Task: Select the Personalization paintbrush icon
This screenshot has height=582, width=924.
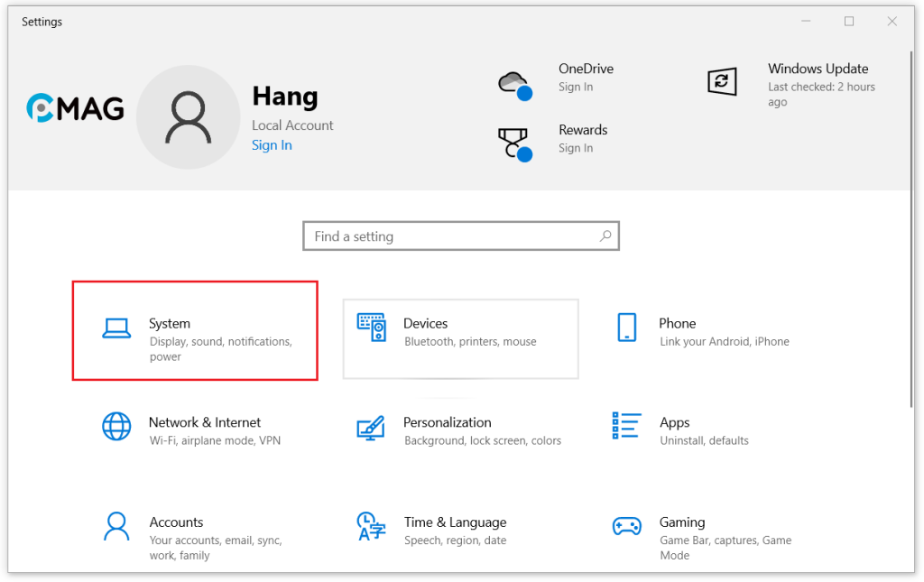Action: click(371, 427)
